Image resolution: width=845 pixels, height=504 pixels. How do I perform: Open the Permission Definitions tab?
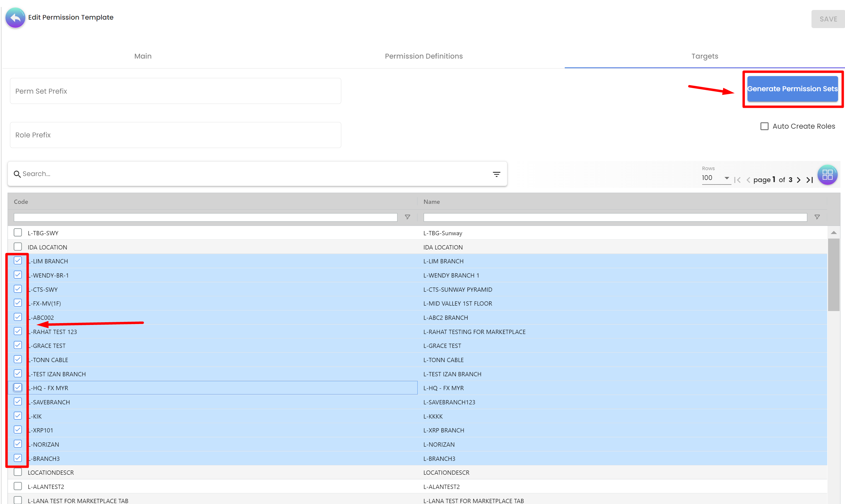[423, 56]
